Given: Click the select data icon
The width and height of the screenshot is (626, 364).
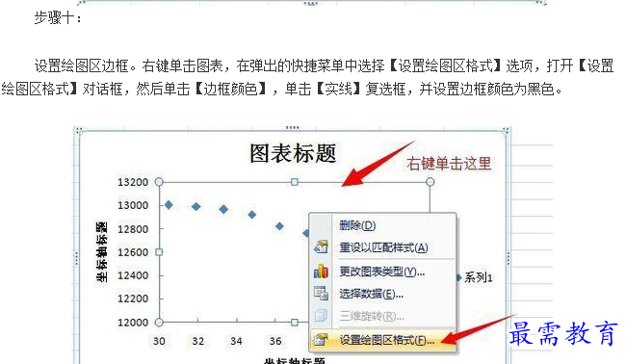Looking at the screenshot, I should coord(321,294).
